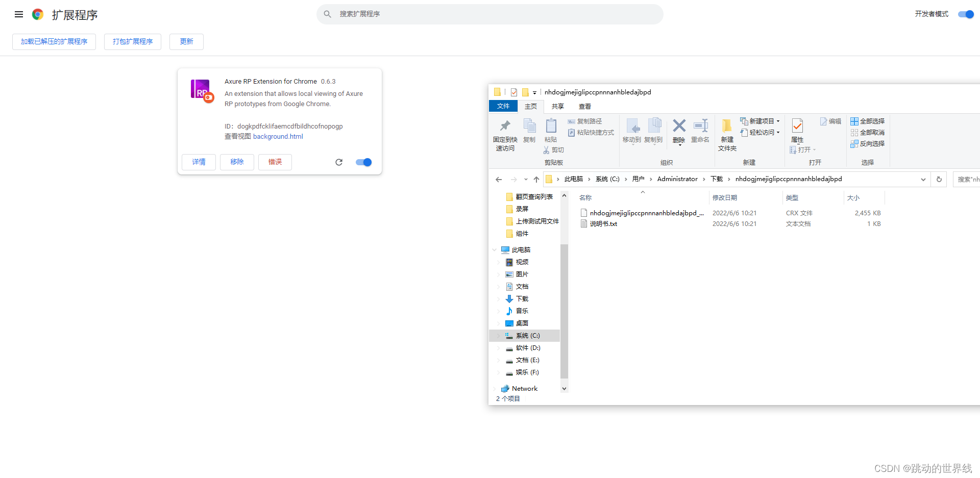Click Load unpacked extension button
Image resolution: width=980 pixels, height=478 pixels.
point(54,42)
